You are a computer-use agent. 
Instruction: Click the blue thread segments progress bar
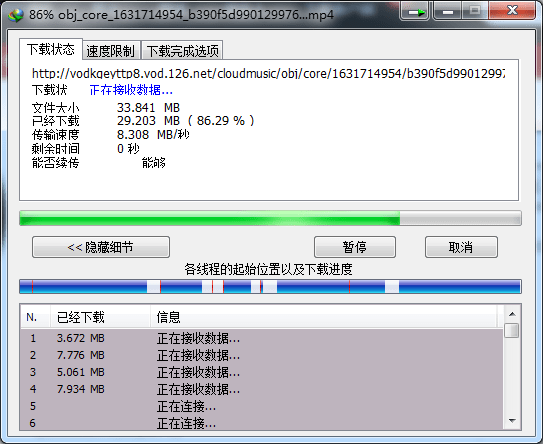pyautogui.click(x=270, y=287)
